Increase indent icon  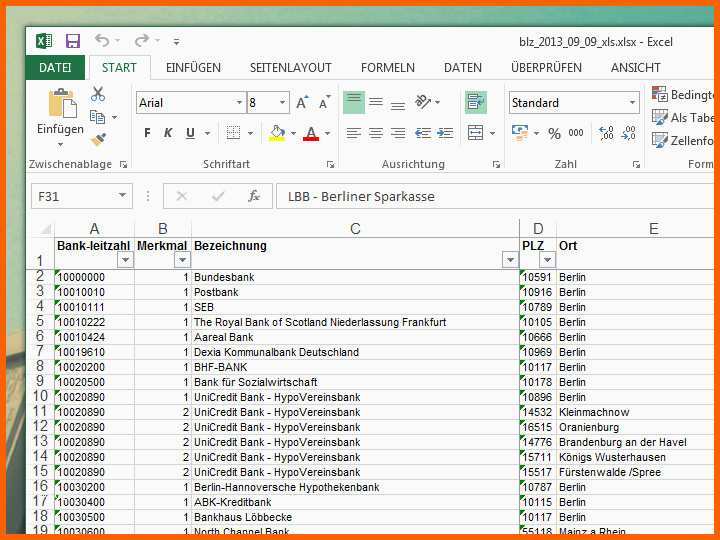click(445, 133)
